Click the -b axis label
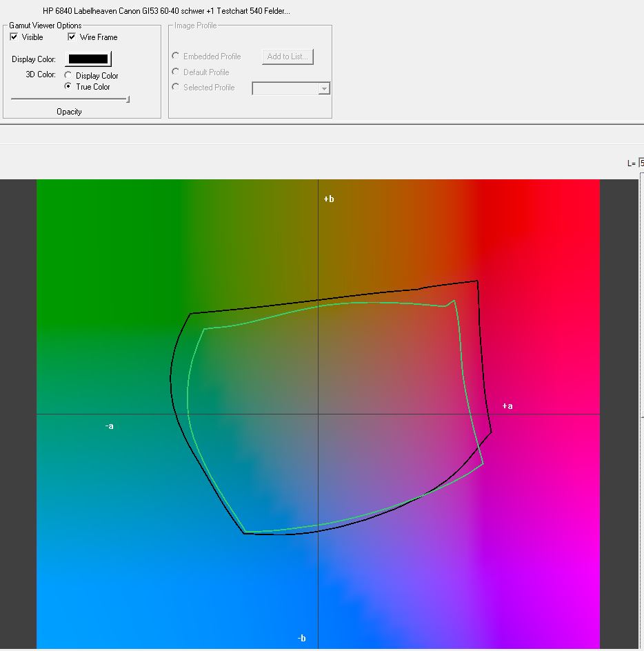The image size is (644, 651). [301, 639]
